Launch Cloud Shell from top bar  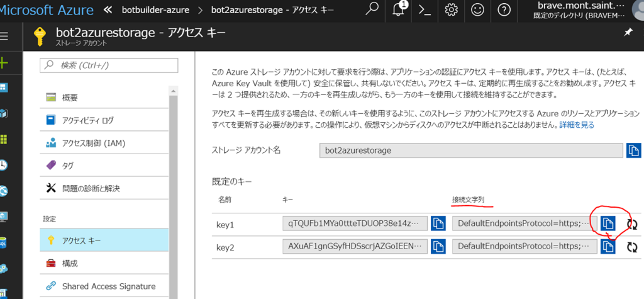[x=425, y=10]
